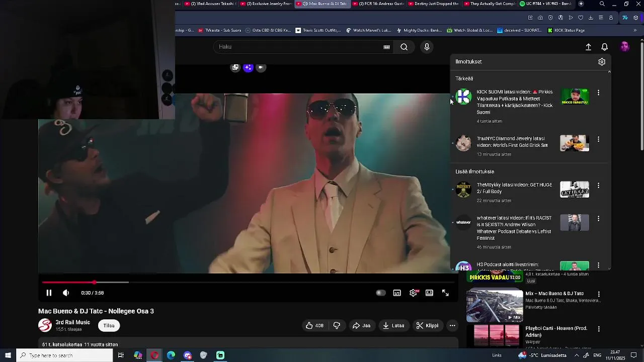The height and width of the screenshot is (362, 644).
Task: Open the 3rd Rail Music channel avatar
Action: pyautogui.click(x=45, y=325)
